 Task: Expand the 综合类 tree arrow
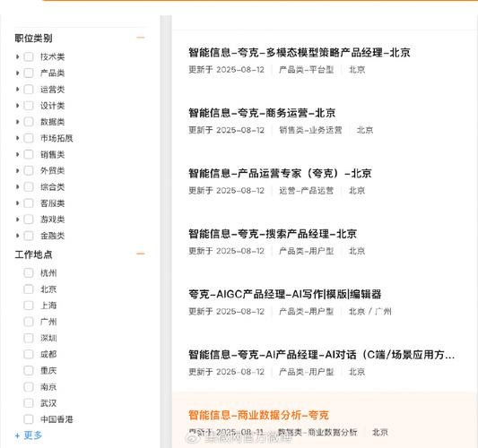click(17, 186)
